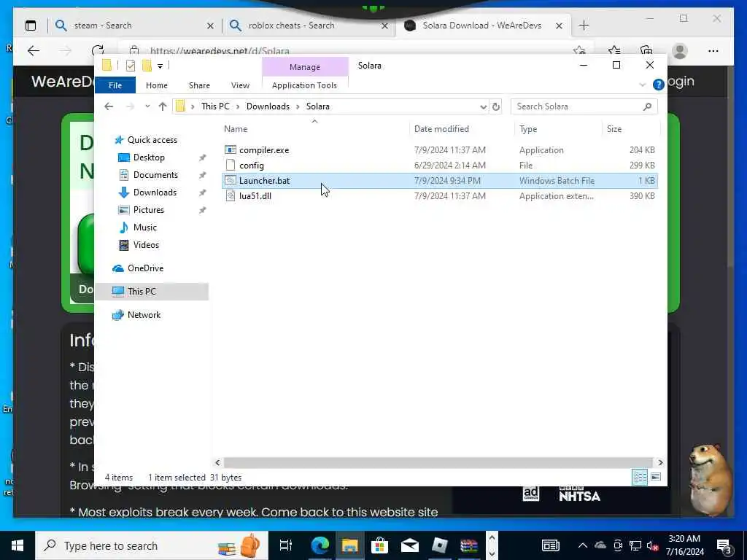Click taskbar search box
Image resolution: width=747 pixels, height=560 pixels.
[x=152, y=545]
